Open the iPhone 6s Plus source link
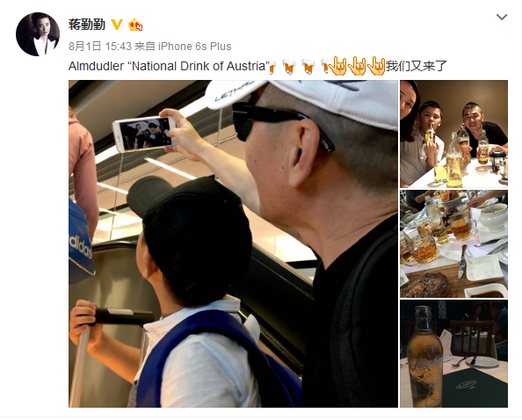Screen dimensions: 522x420 click(x=195, y=47)
